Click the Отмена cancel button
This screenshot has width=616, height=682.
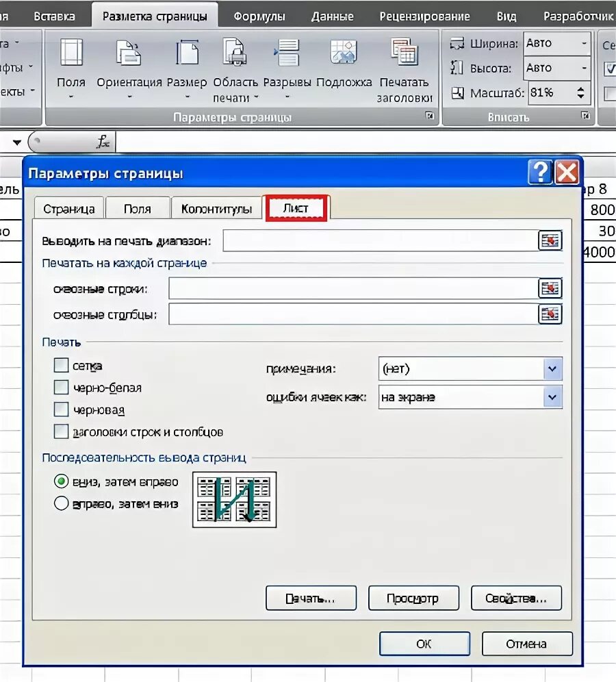coord(527,644)
